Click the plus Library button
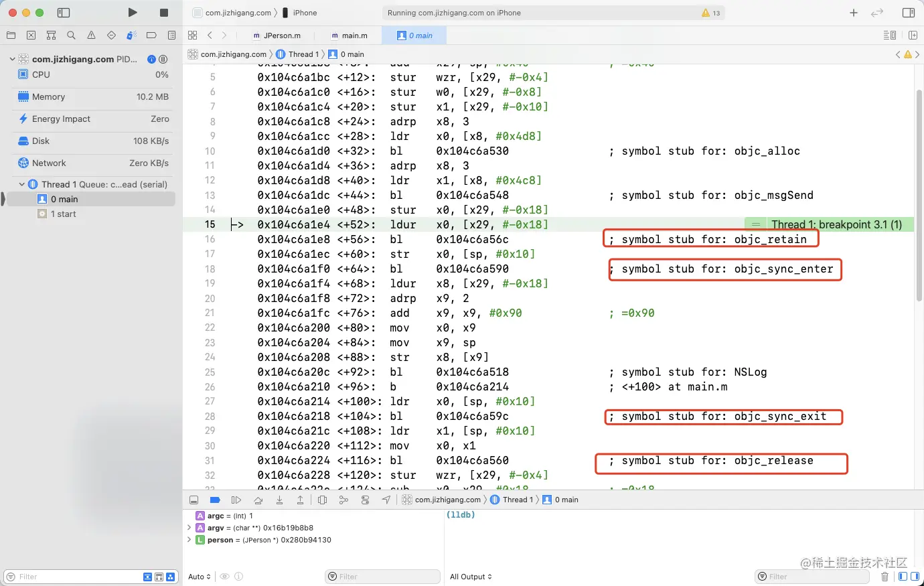 point(854,13)
